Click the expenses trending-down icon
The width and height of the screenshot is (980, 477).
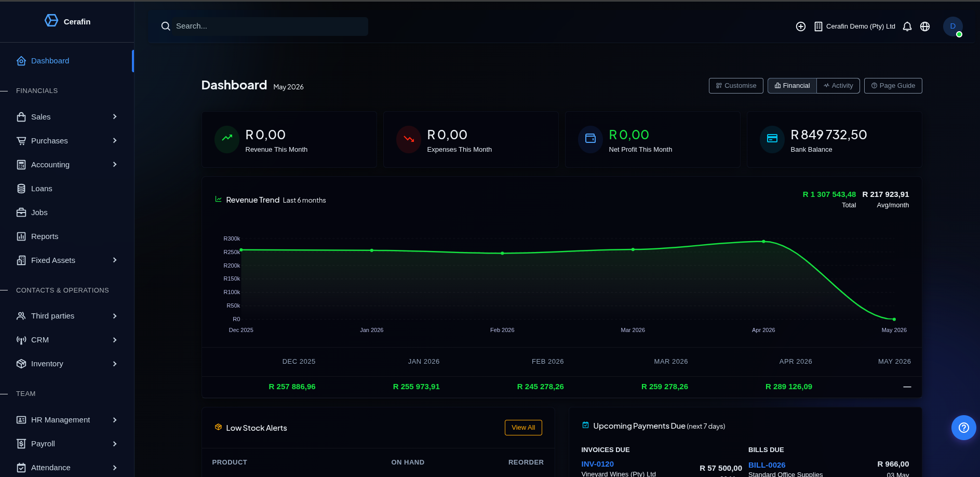[x=409, y=139]
